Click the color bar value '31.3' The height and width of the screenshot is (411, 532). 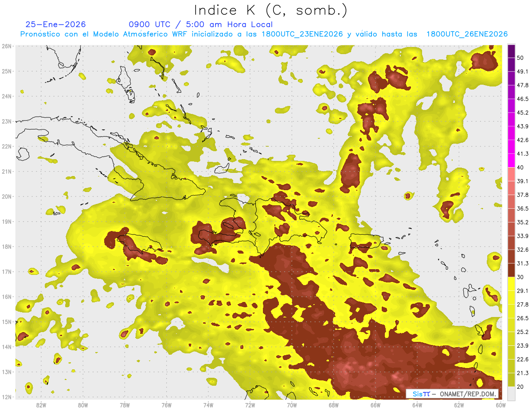click(522, 263)
